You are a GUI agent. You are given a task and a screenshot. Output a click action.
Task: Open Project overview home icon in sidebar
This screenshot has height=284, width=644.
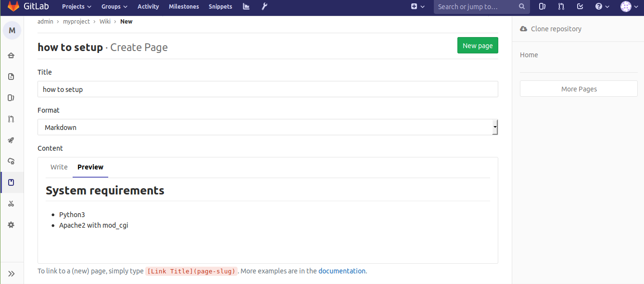12,55
